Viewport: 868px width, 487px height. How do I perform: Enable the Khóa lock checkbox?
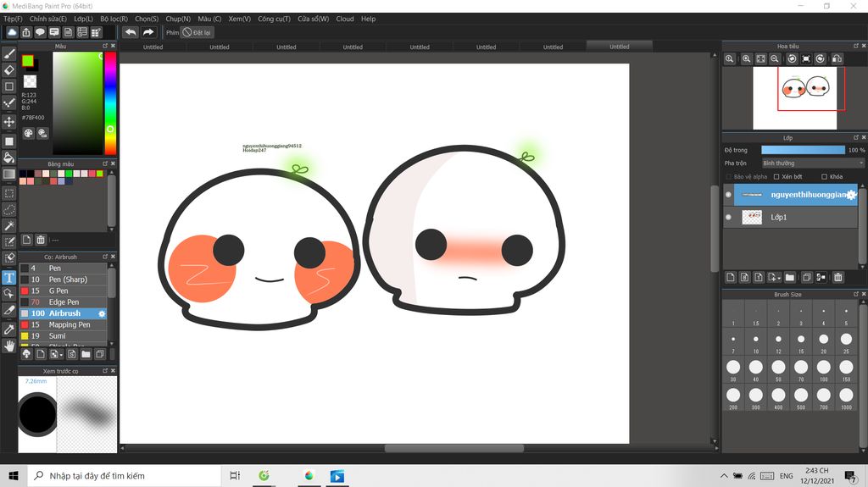[x=824, y=176]
